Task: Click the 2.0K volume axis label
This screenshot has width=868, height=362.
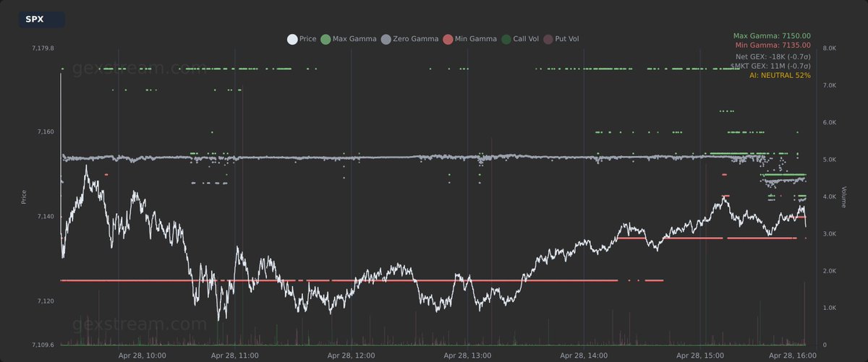Action: click(x=829, y=271)
